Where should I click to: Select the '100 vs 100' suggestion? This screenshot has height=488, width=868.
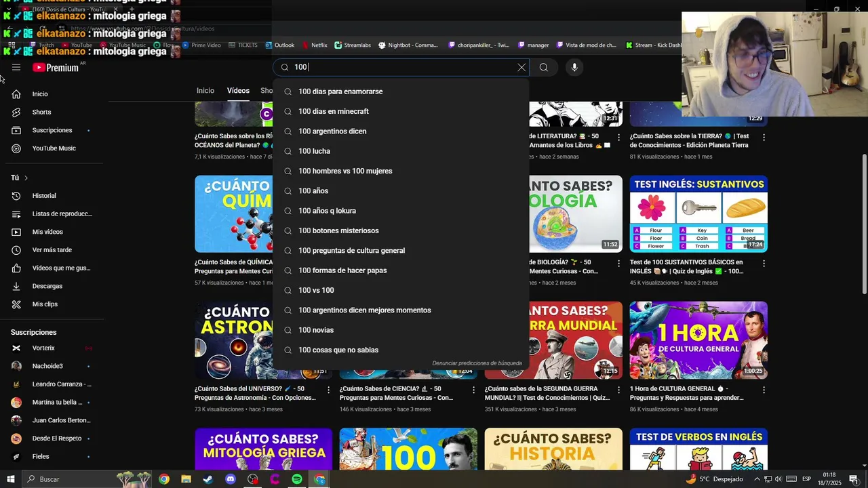click(401, 290)
